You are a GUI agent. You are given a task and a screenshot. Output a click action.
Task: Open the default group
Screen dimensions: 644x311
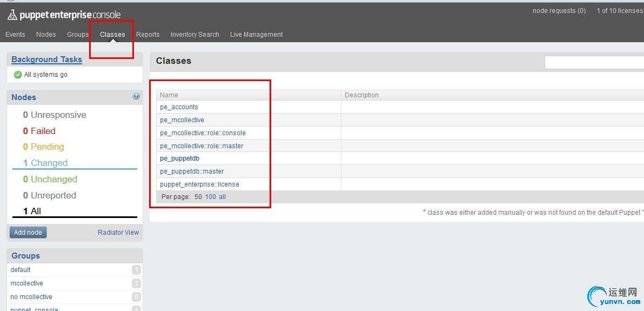point(21,270)
